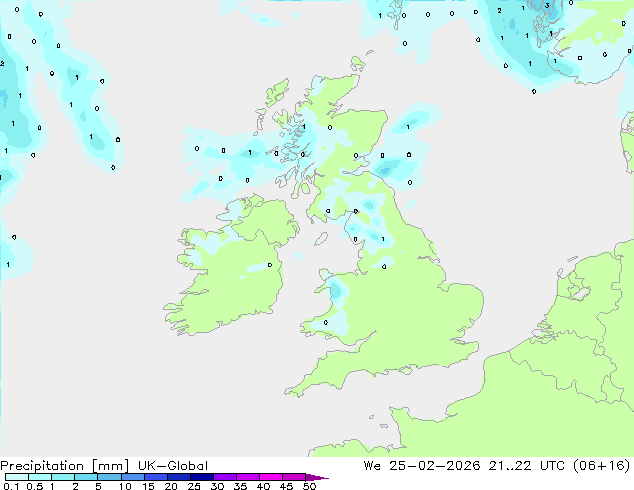The width and height of the screenshot is (634, 490).
Task: Click the "10" legend scale label
Action: [125, 486]
